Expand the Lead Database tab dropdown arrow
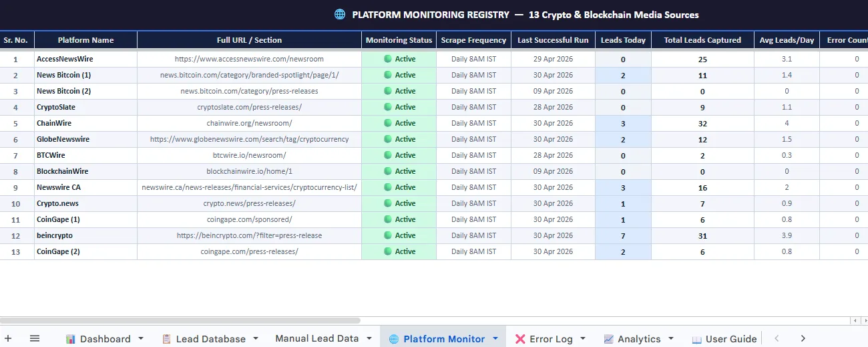This screenshot has height=347, width=868. 256,339
